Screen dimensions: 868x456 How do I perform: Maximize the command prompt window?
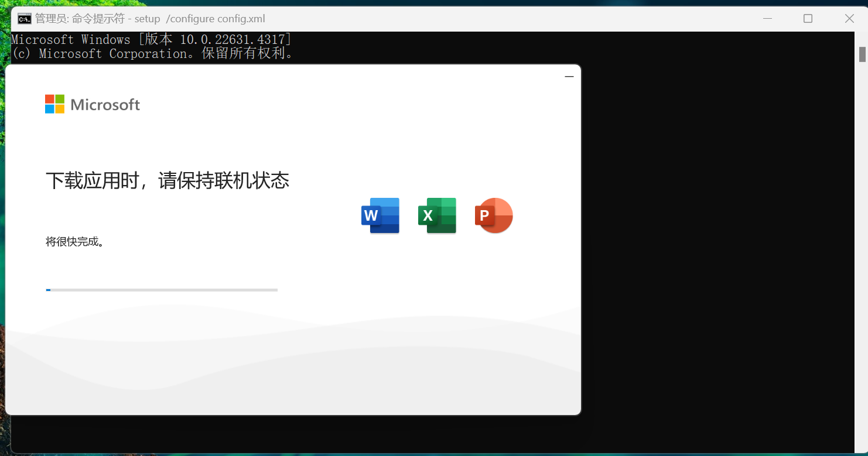[808, 19]
